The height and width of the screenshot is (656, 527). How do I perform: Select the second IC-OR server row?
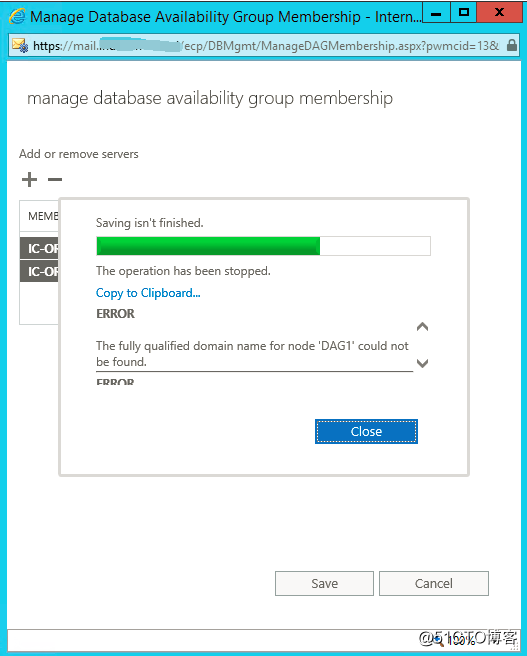39,272
